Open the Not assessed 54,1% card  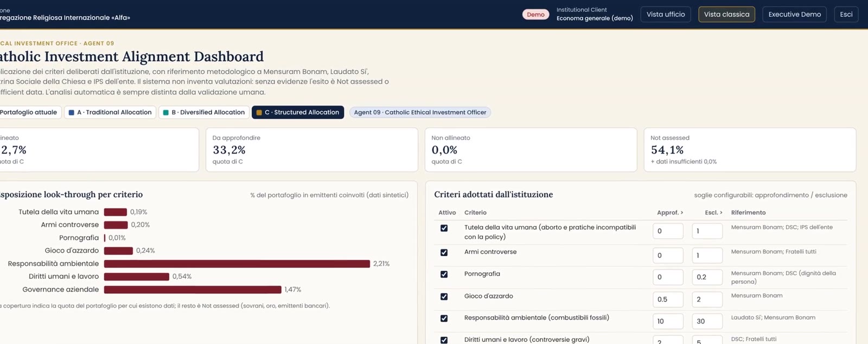coord(750,150)
